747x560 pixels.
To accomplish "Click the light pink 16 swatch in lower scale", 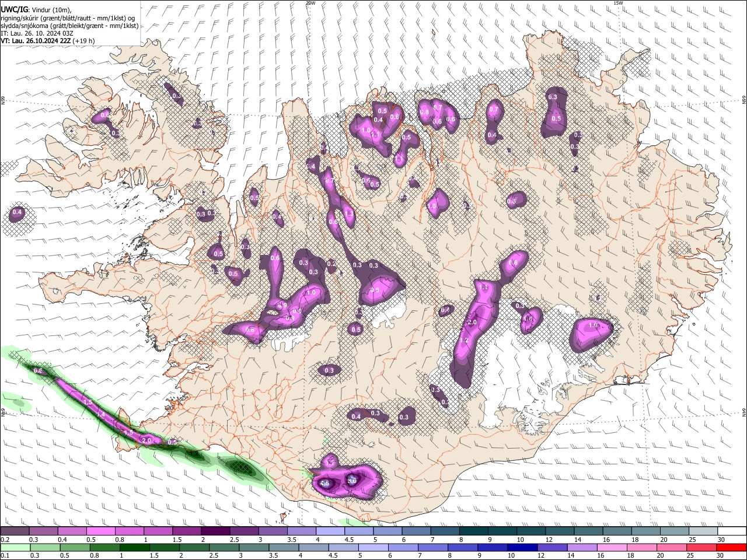I will point(613,547).
